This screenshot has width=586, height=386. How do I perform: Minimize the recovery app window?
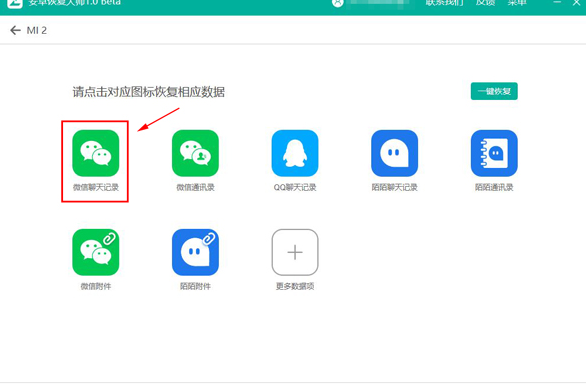point(557,2)
